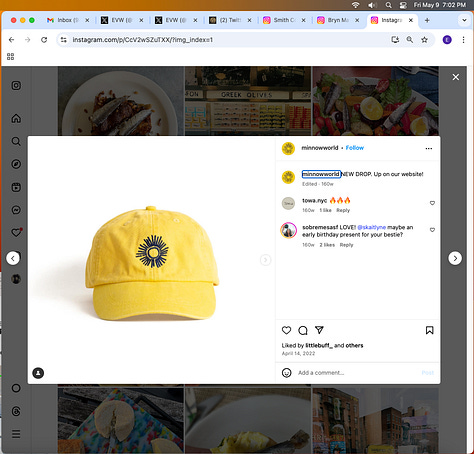Like the post with heart icon
The image size is (474, 454).
click(286, 330)
